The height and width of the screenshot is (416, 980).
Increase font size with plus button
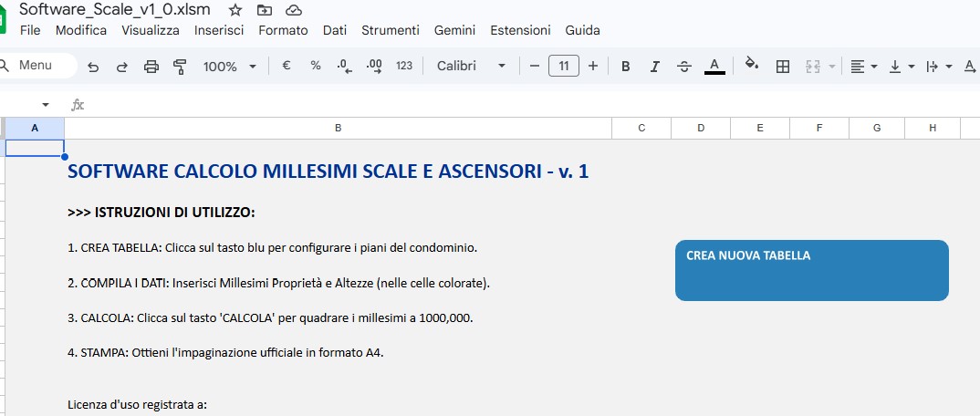tap(593, 66)
